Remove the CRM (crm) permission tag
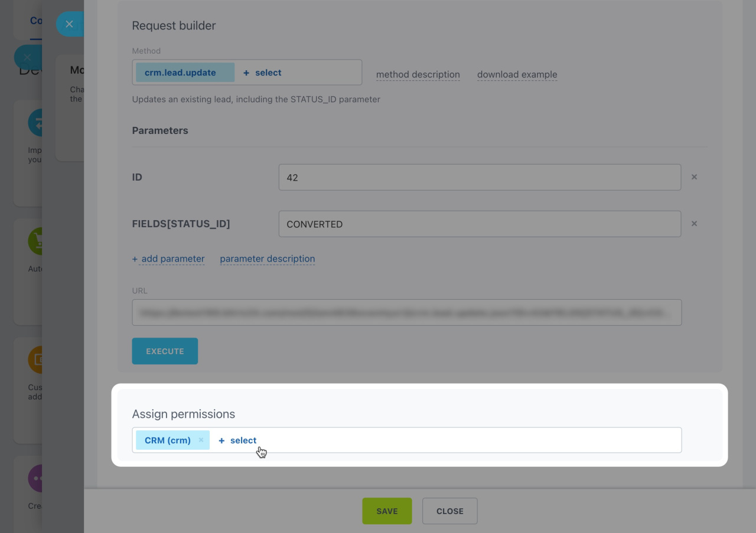This screenshot has width=756, height=533. (201, 440)
